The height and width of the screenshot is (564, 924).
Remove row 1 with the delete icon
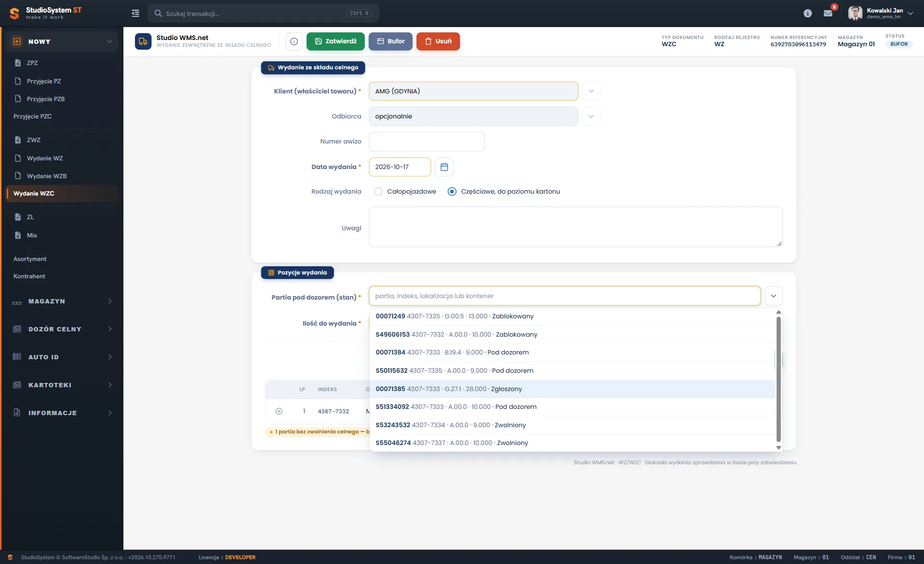tap(279, 411)
